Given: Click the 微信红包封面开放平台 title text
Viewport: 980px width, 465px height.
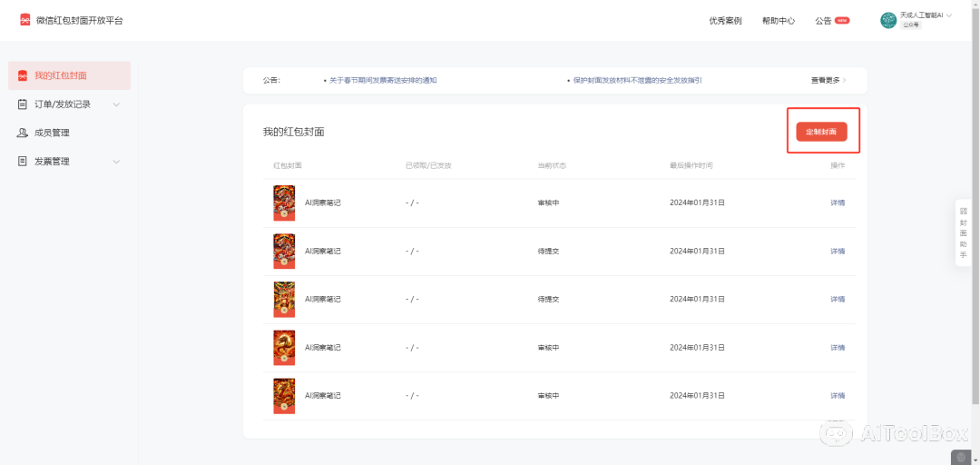Looking at the screenshot, I should tap(79, 21).
